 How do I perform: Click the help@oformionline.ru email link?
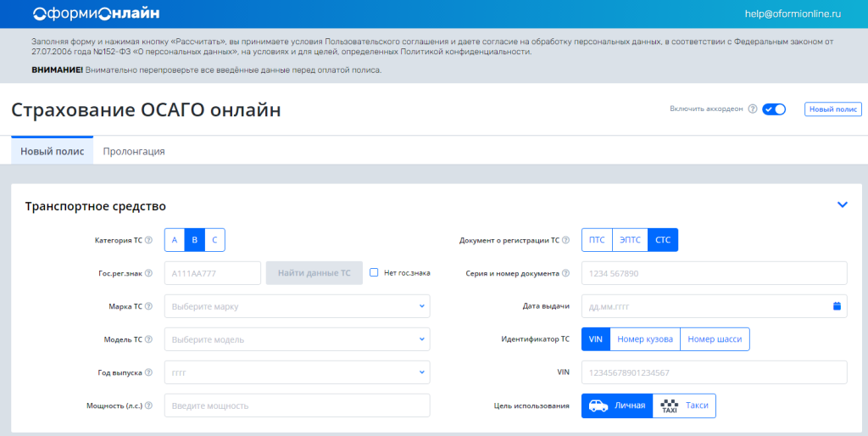point(793,14)
